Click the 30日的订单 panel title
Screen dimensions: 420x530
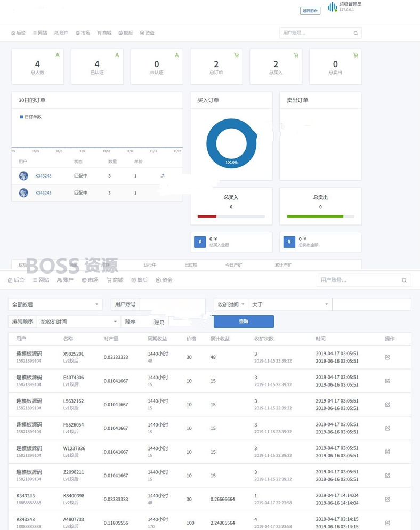32,100
